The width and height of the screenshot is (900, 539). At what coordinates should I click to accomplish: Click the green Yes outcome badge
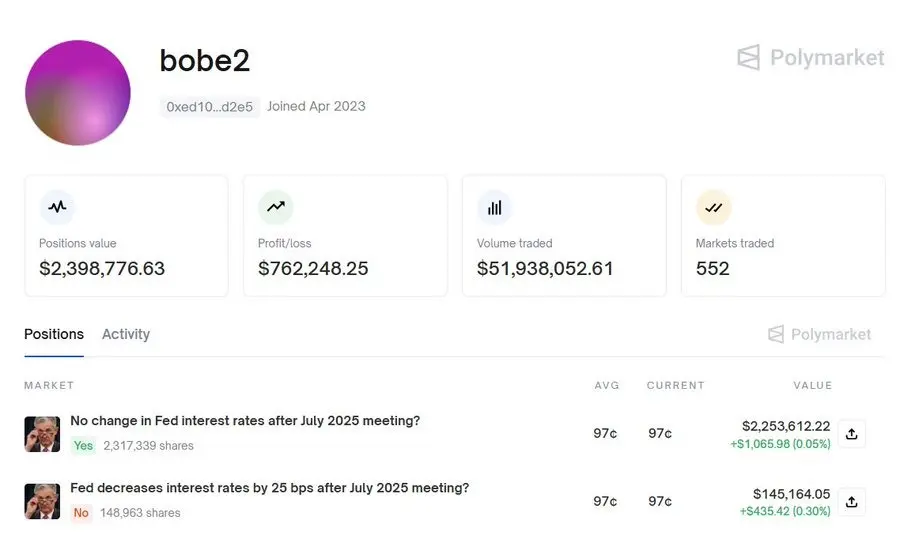(83, 445)
